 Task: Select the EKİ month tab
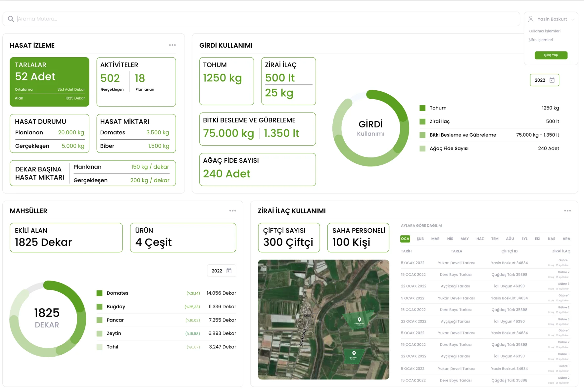pyautogui.click(x=537, y=239)
